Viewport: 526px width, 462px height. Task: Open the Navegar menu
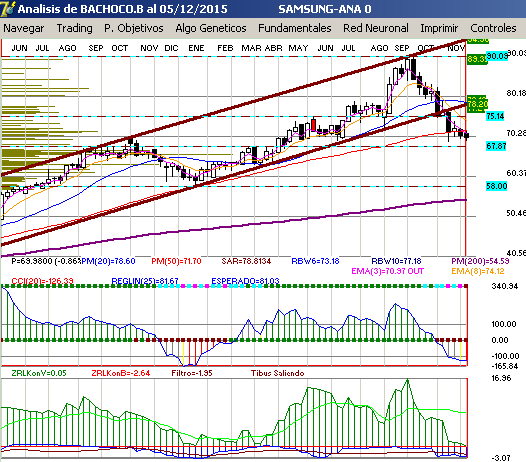point(24,28)
